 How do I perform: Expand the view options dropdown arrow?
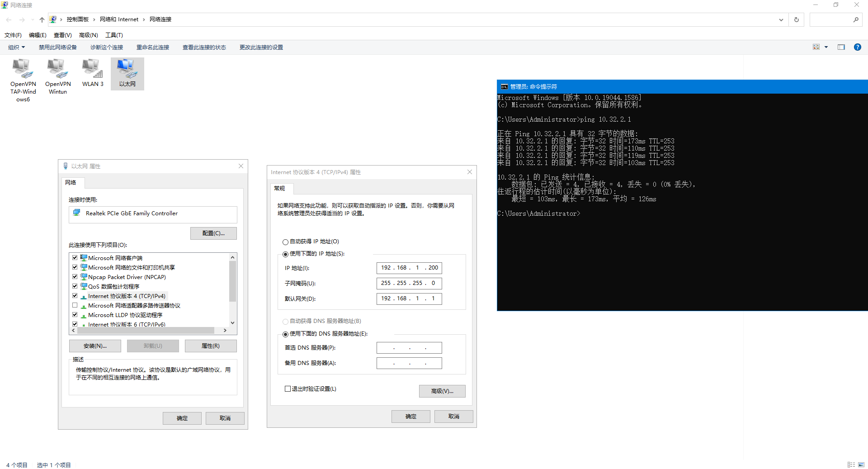coord(826,47)
